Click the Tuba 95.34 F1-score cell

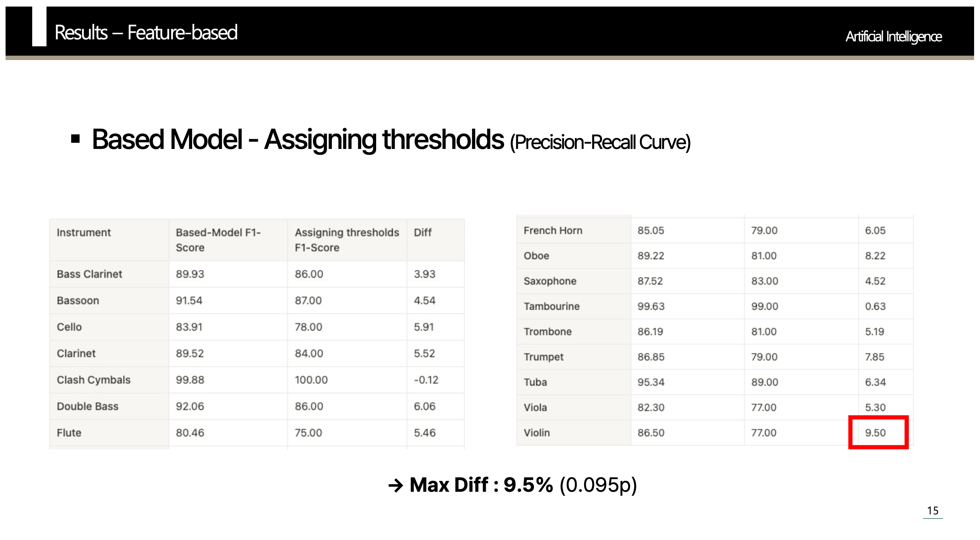(651, 382)
